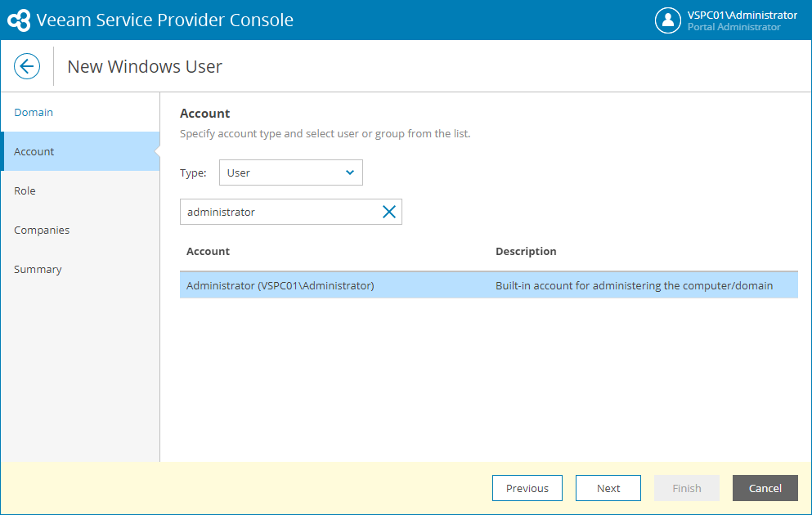
Task: Switch to the Role step
Action: point(25,190)
